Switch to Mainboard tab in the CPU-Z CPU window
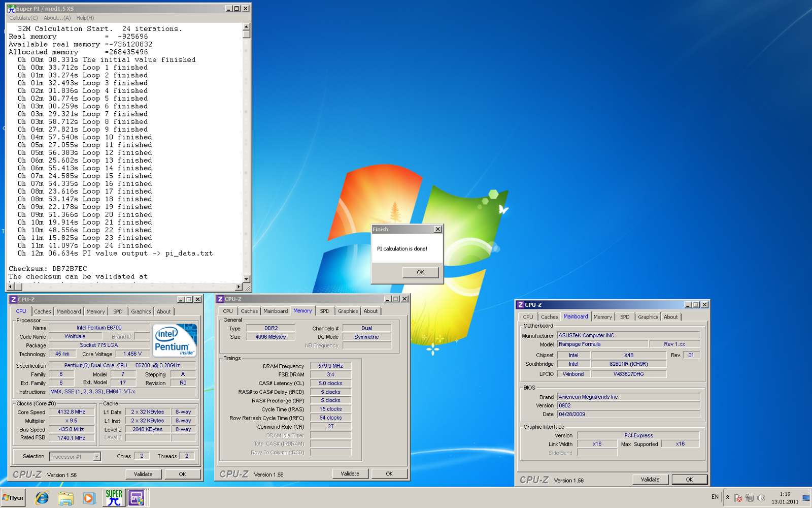This screenshot has width=812, height=508. [69, 311]
